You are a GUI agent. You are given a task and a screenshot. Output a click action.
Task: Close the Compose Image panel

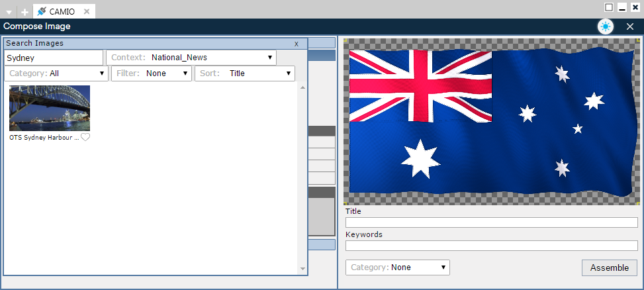(629, 26)
